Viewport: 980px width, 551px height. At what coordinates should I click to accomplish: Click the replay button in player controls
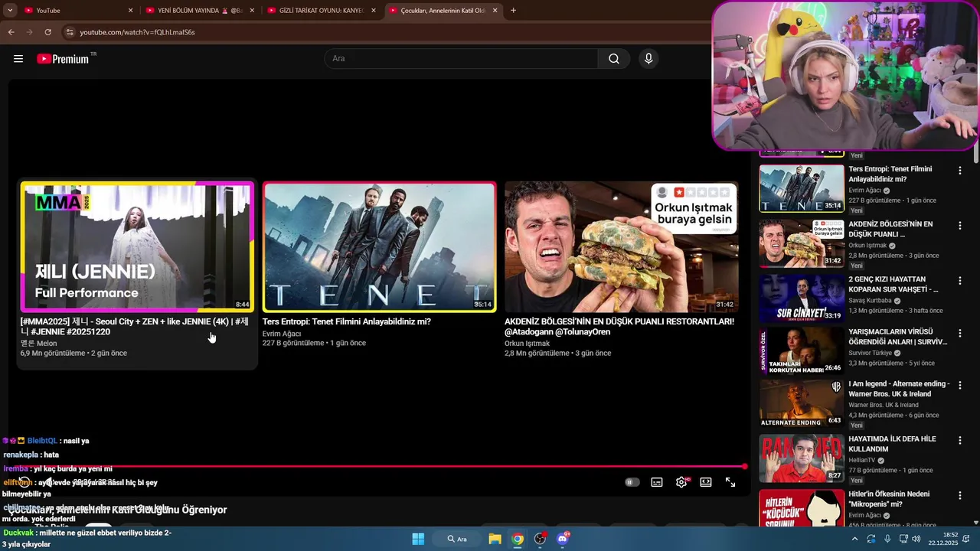coord(24,482)
